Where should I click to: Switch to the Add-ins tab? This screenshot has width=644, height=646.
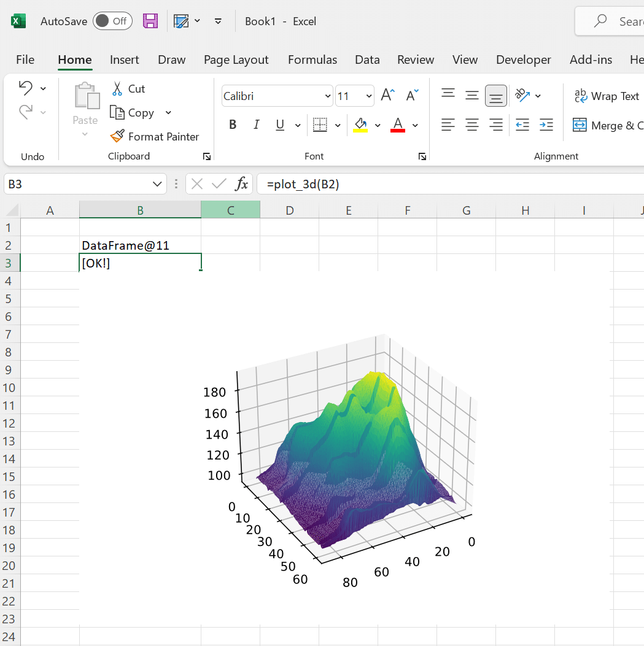[x=591, y=60]
